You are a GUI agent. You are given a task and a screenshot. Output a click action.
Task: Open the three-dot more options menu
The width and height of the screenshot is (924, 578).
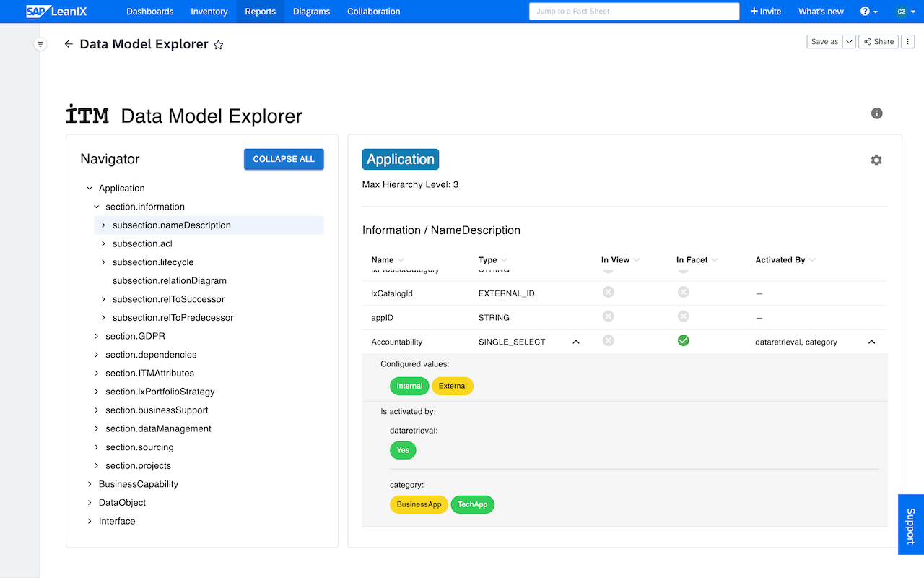click(909, 42)
